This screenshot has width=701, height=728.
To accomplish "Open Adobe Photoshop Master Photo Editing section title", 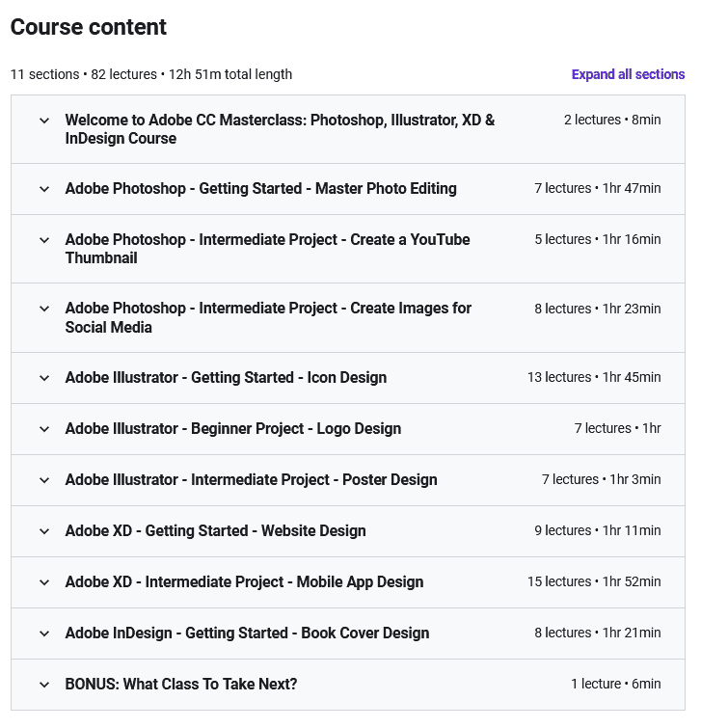I will tap(261, 188).
